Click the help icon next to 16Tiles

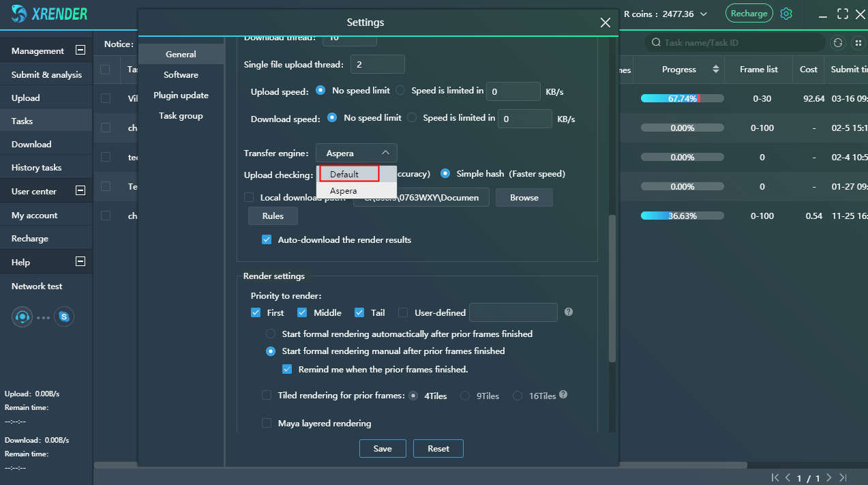point(563,395)
